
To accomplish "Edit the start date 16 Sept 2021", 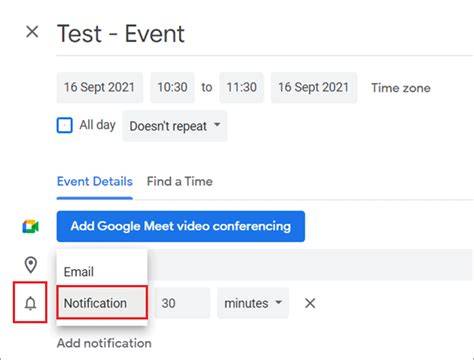I will pos(99,87).
